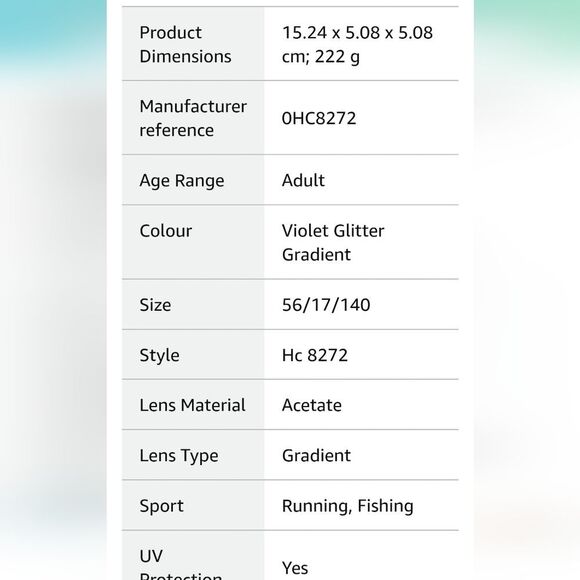The width and height of the screenshot is (580, 580).
Task: Click the 0HC8272 reference value
Action: (x=319, y=118)
